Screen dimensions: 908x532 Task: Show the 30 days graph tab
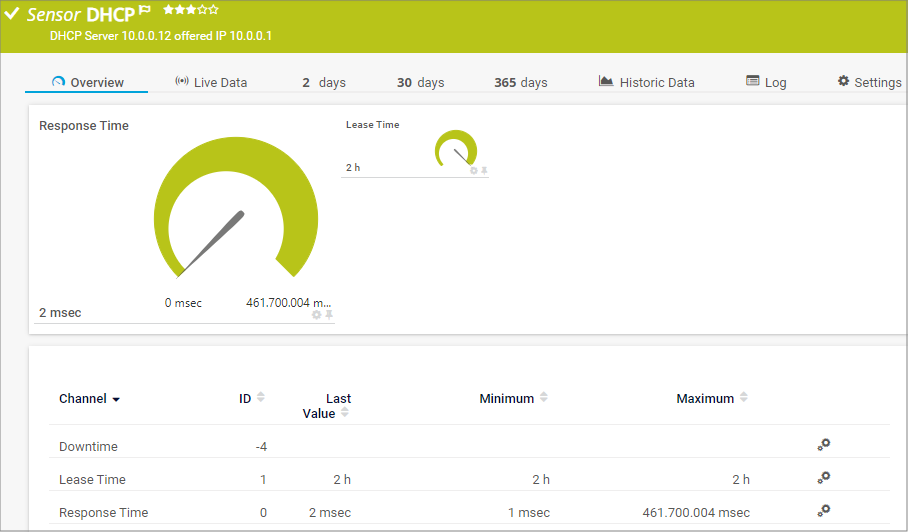[420, 82]
